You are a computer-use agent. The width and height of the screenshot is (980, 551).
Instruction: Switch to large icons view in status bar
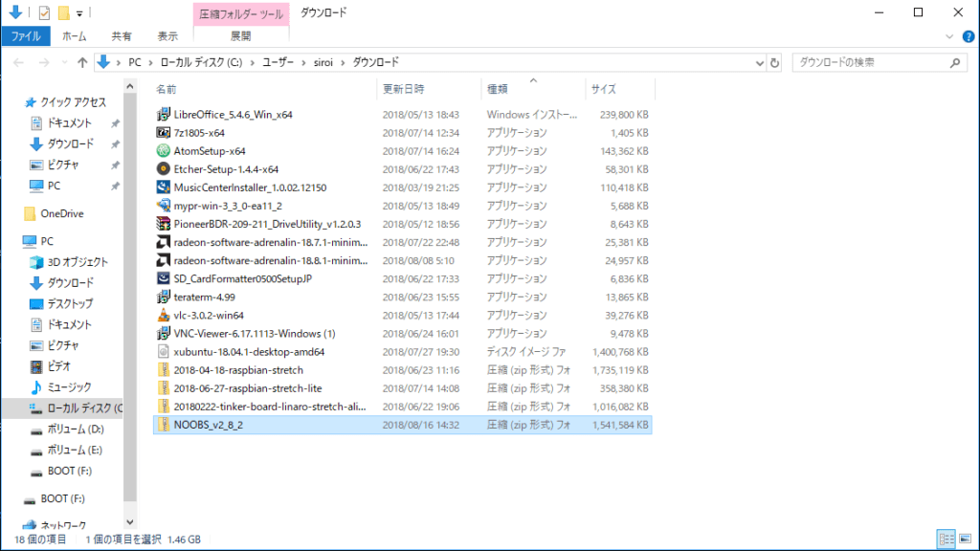[x=964, y=540]
